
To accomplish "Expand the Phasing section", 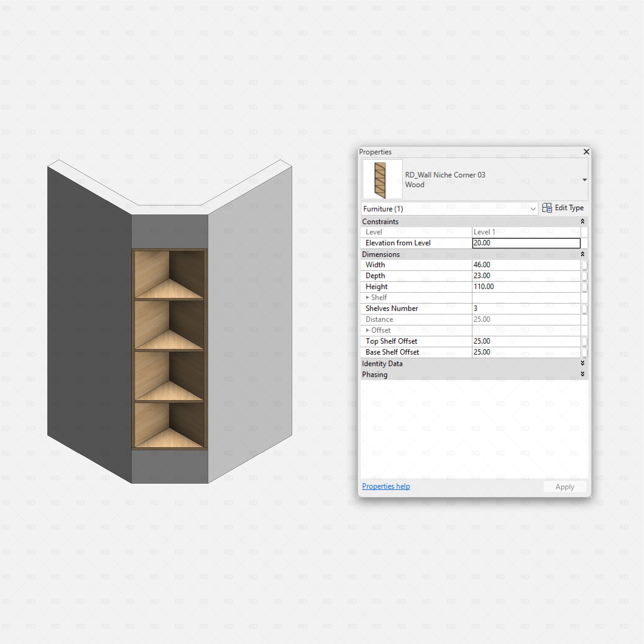I will pyautogui.click(x=582, y=374).
